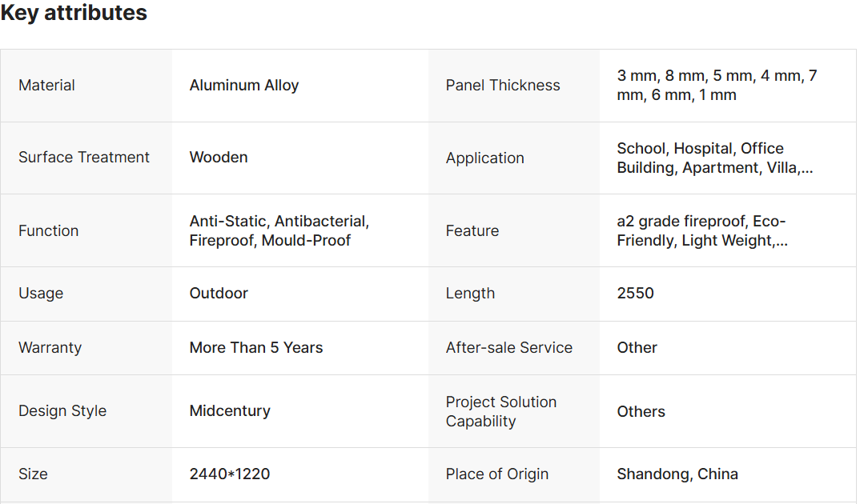
Task: Click the Function values with Anti-Static
Action: pyautogui.click(x=279, y=230)
